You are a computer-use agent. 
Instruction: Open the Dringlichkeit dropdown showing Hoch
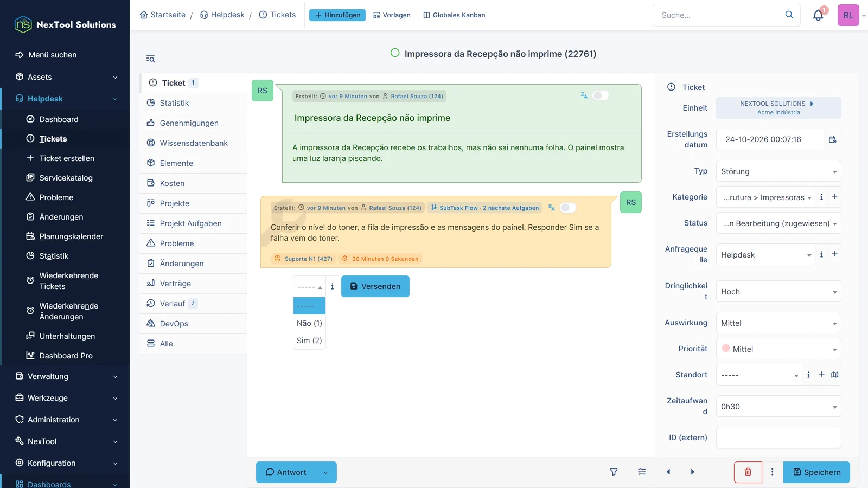pos(778,292)
